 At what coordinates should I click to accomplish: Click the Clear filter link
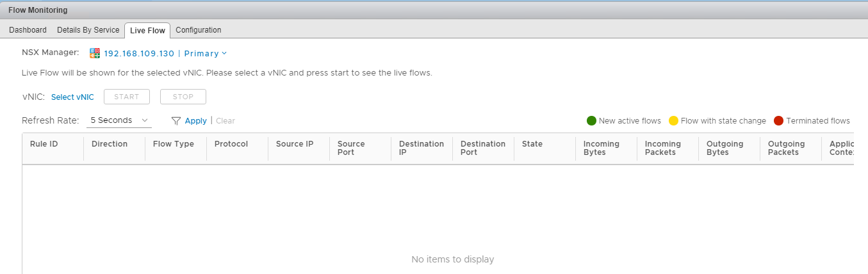pyautogui.click(x=225, y=120)
